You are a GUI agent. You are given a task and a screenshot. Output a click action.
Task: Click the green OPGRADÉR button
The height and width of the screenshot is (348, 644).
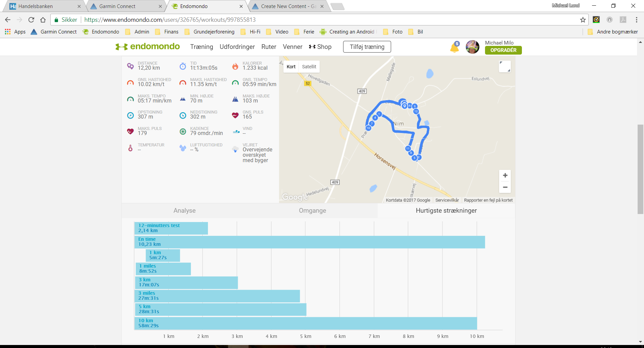pos(503,50)
